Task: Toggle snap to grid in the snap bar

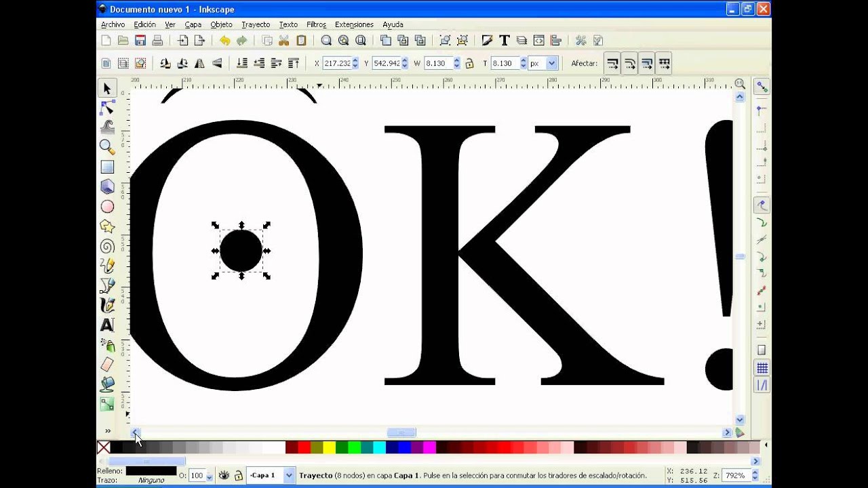Action: (762, 368)
